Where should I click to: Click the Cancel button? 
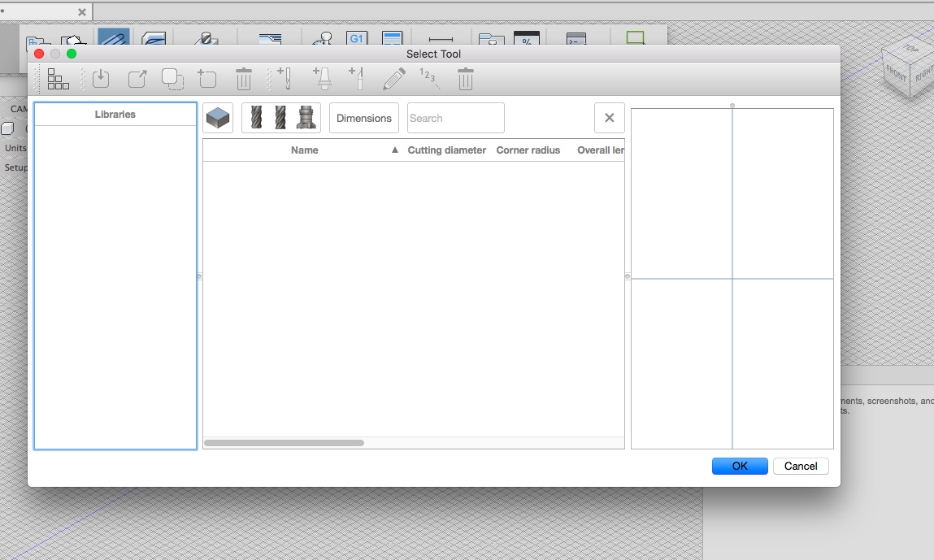(x=801, y=466)
